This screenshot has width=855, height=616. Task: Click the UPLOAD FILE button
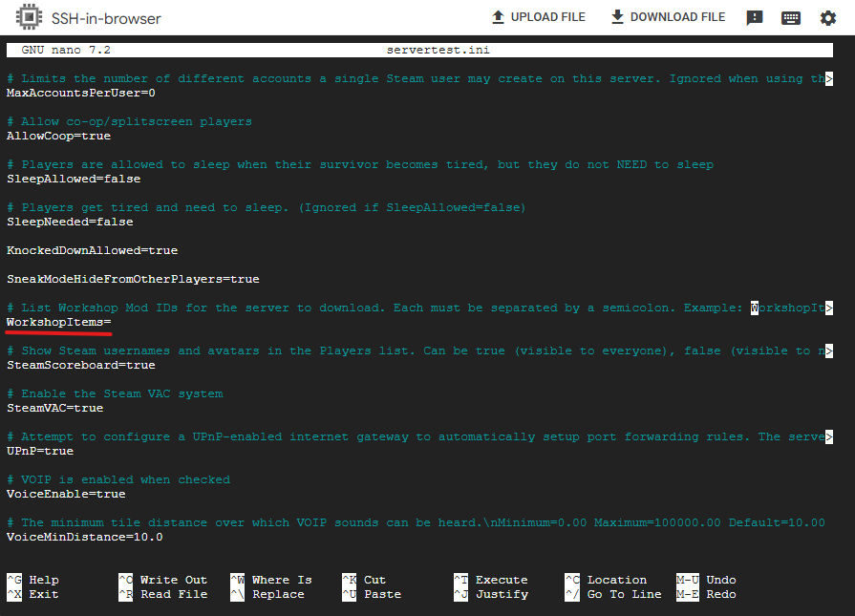538,17
